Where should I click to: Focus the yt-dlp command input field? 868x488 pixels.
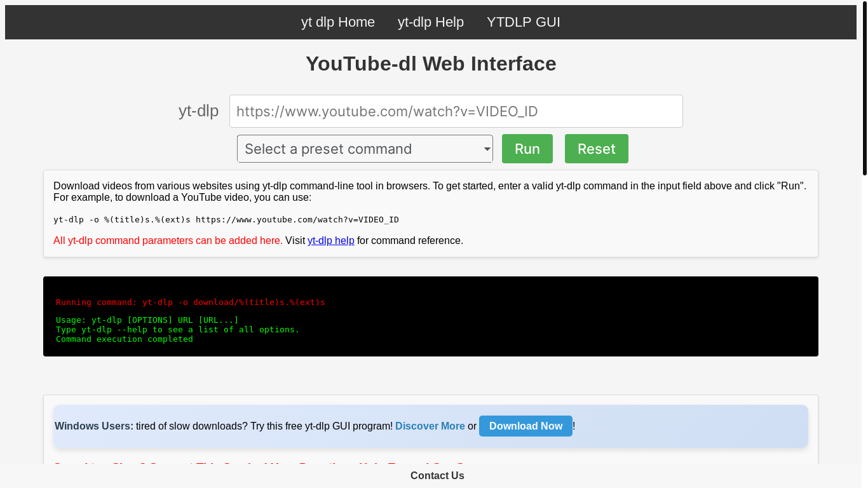tap(456, 111)
